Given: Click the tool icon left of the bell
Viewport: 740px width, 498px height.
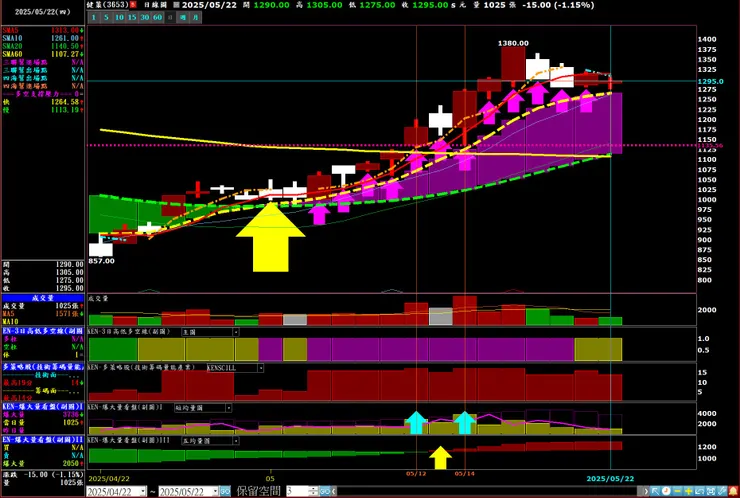Looking at the screenshot, I should pos(722,491).
